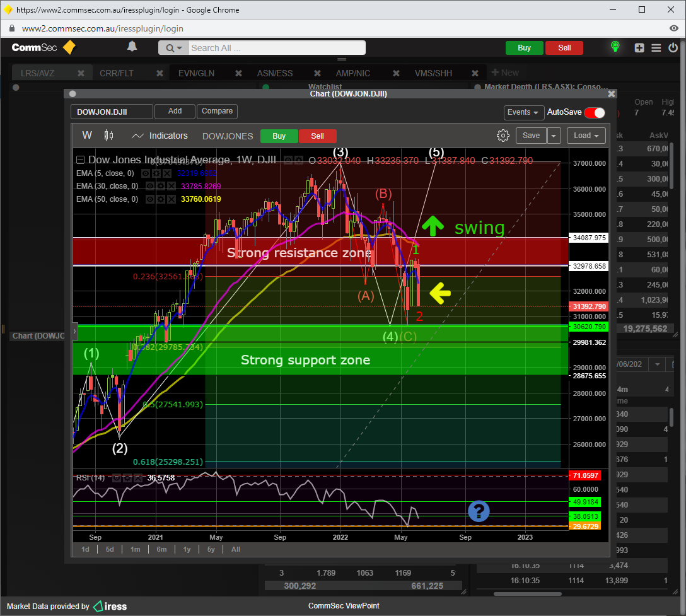
Task: Click the Search All input field
Action: (276, 48)
